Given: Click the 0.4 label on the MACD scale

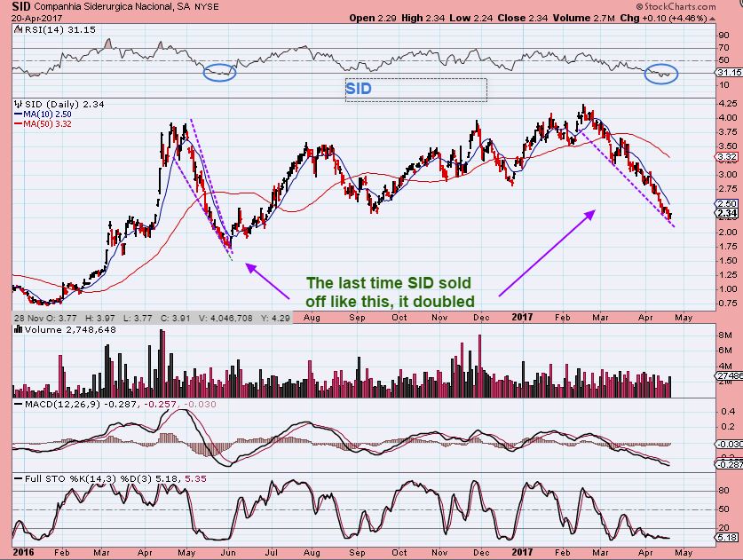Looking at the screenshot, I should (728, 412).
